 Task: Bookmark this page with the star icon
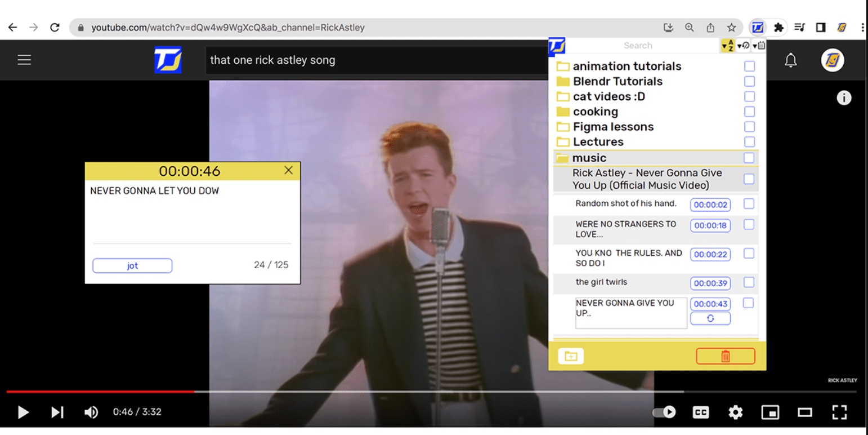[x=731, y=27]
